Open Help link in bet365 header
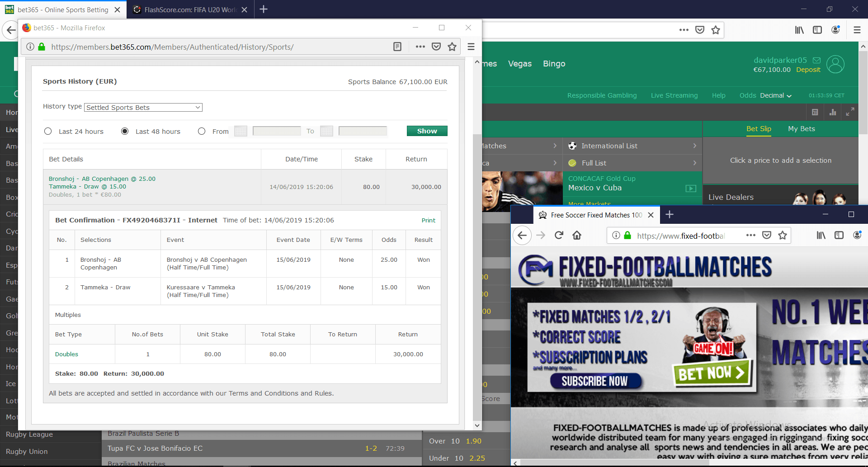 click(719, 95)
